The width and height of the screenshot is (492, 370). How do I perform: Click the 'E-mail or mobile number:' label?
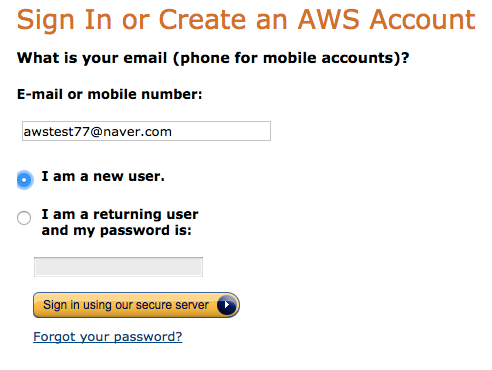click(x=110, y=94)
